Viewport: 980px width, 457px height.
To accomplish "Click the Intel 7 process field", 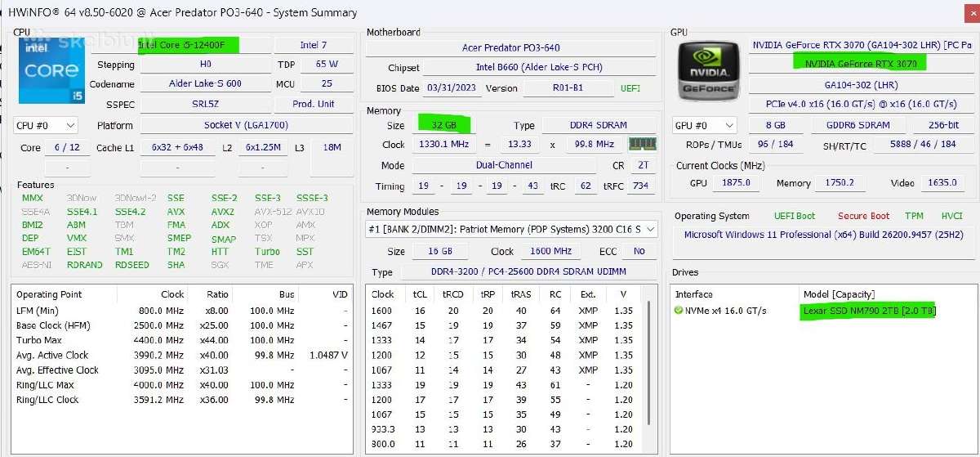I will tap(313, 44).
